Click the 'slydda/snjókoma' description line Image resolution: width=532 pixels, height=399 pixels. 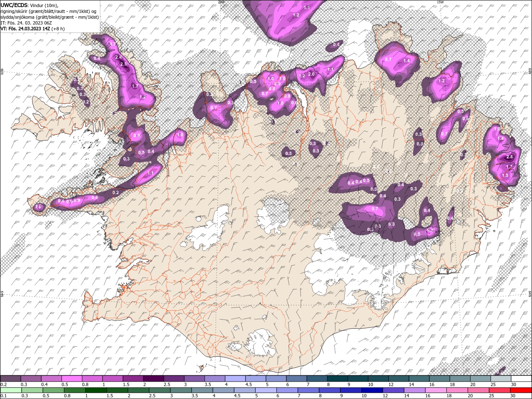click(x=49, y=17)
